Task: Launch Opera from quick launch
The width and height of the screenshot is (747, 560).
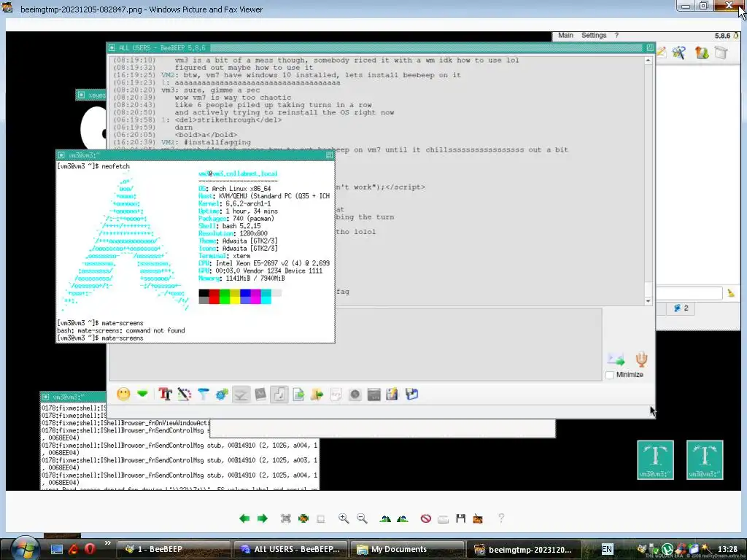Action: click(90, 549)
